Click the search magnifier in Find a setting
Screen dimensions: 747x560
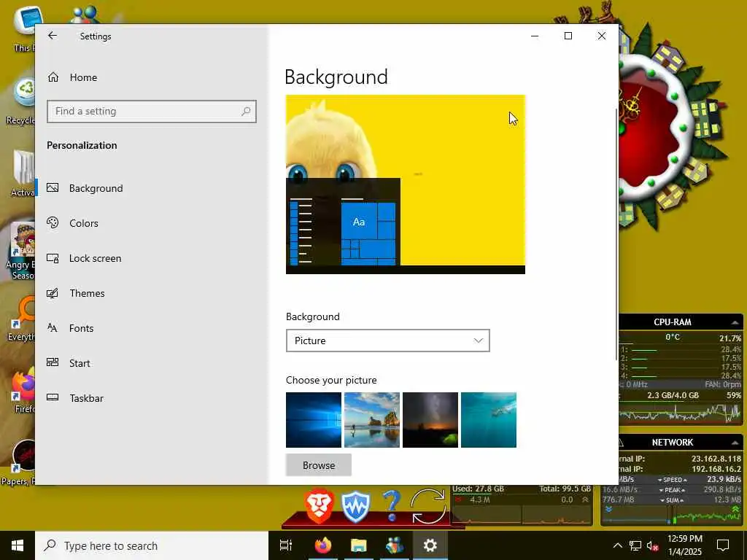246,112
